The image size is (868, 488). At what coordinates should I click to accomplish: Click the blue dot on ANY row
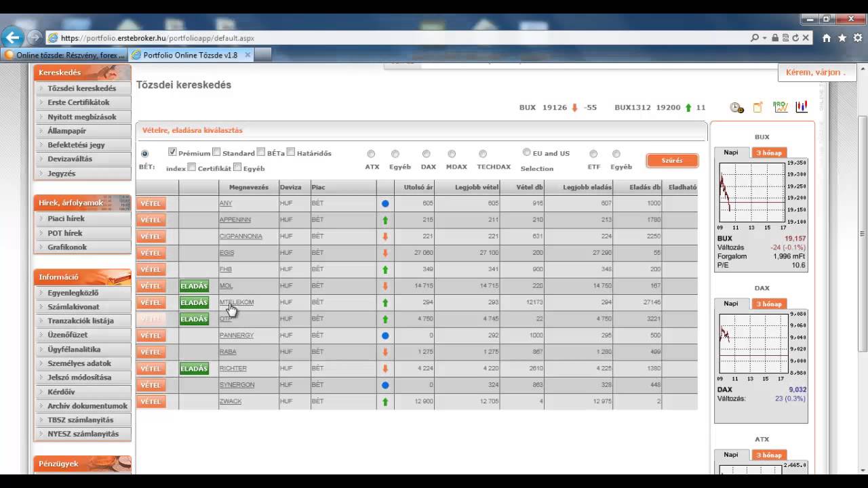coord(385,203)
